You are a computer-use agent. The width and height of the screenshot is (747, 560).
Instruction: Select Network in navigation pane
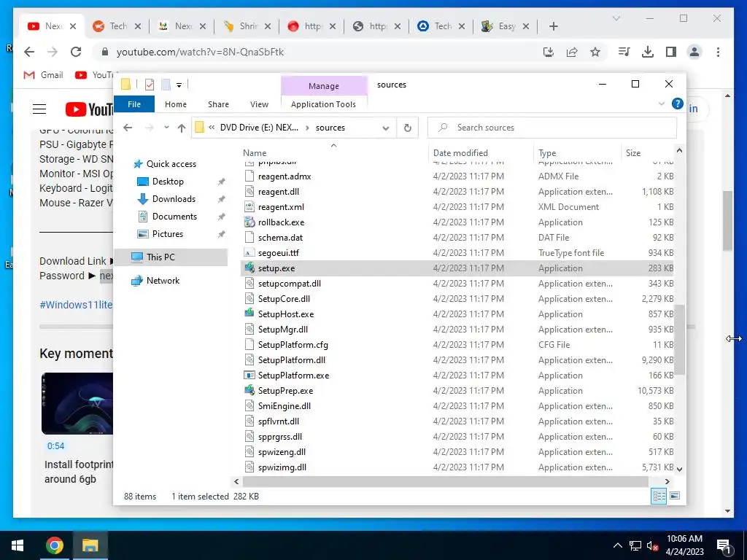pyautogui.click(x=163, y=281)
